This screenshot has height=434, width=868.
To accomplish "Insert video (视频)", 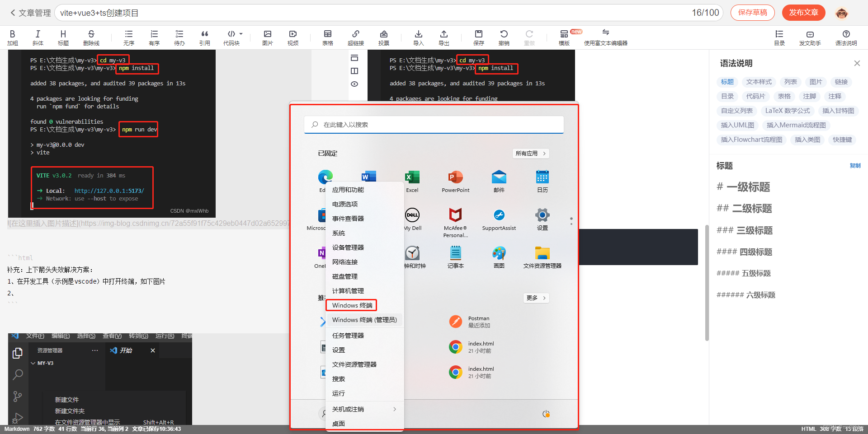I will pos(293,38).
